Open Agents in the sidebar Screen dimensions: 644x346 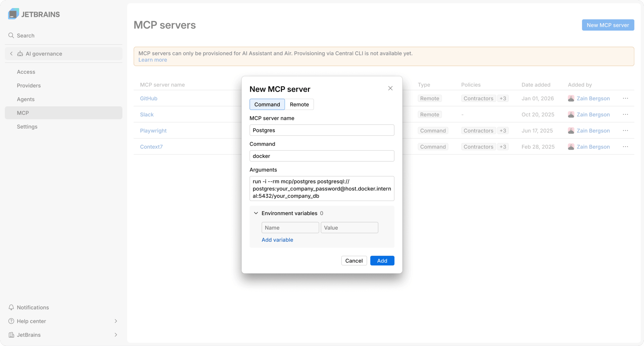point(63,99)
